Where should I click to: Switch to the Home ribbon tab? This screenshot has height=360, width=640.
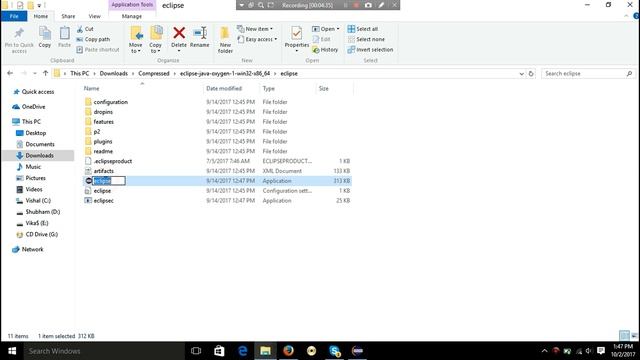click(41, 16)
